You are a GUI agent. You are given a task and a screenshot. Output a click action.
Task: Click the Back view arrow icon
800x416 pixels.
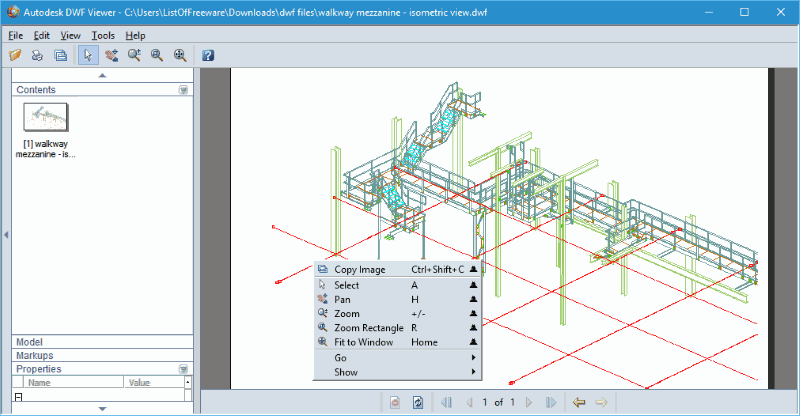pos(579,402)
